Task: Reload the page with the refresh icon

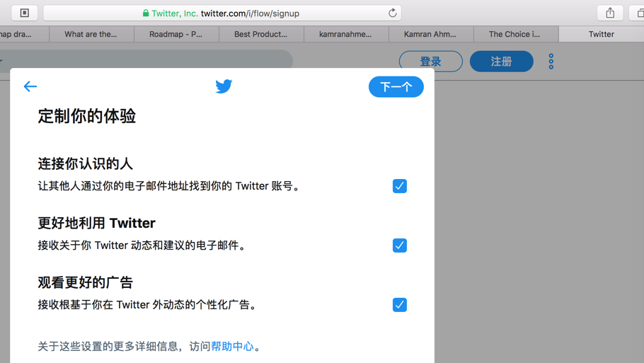Action: coord(392,13)
